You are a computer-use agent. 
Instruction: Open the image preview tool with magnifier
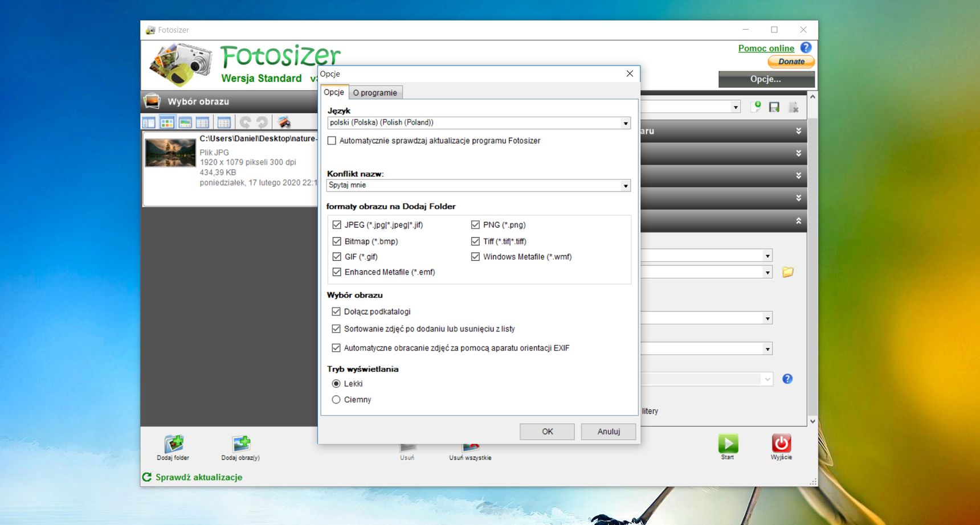(284, 122)
